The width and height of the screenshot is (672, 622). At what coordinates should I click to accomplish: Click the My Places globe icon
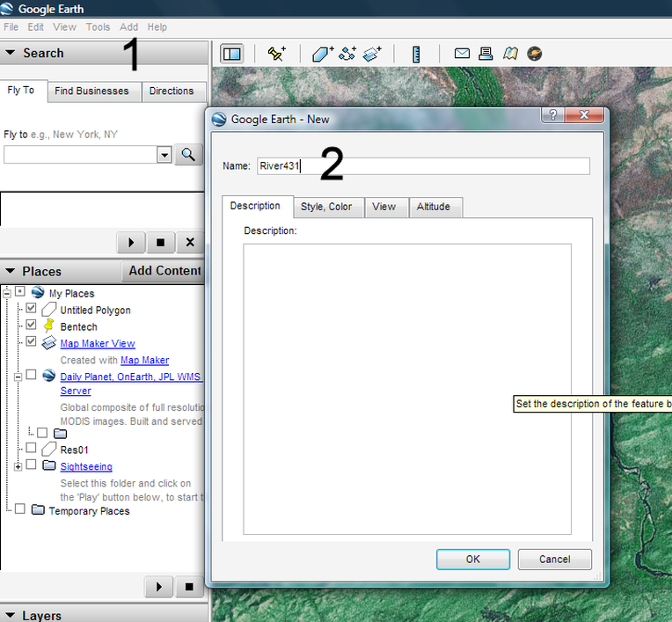(x=38, y=292)
